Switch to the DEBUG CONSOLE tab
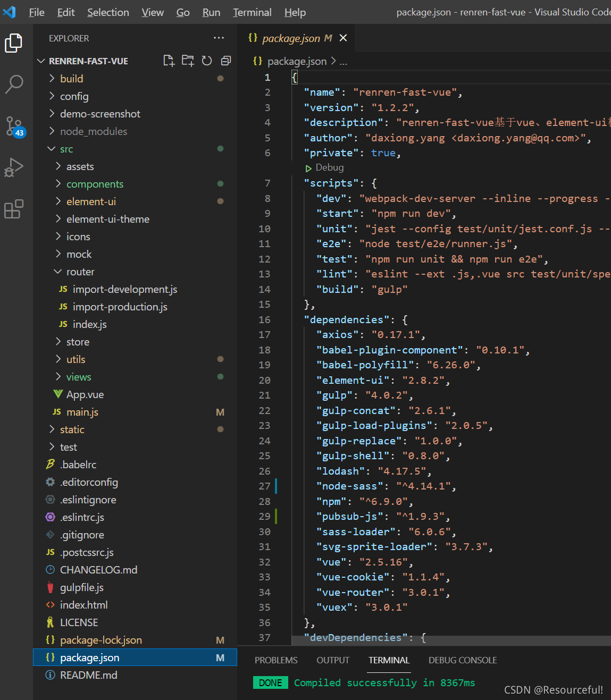This screenshot has width=611, height=700. [x=463, y=660]
